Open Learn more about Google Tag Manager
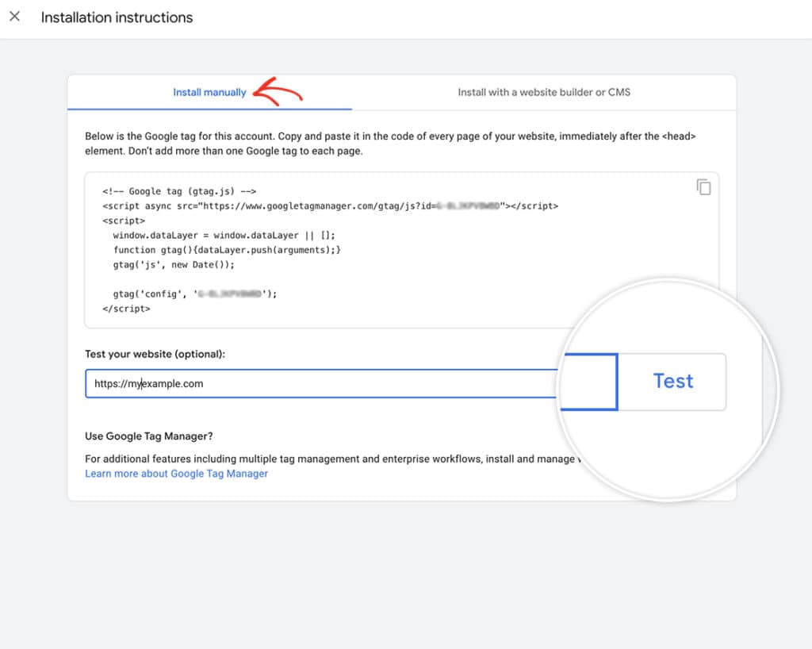812x649 pixels. coord(176,473)
